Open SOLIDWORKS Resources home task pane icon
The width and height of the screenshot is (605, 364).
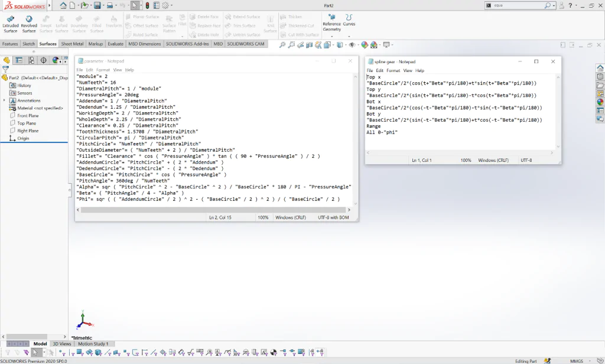point(600,68)
